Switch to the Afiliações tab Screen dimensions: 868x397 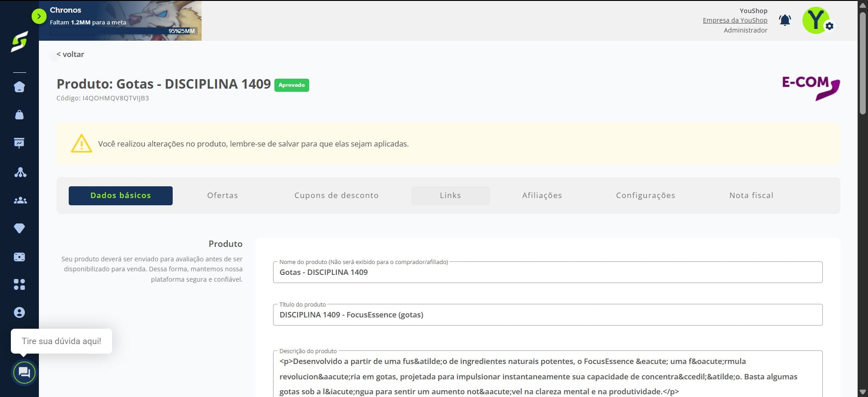[542, 195]
